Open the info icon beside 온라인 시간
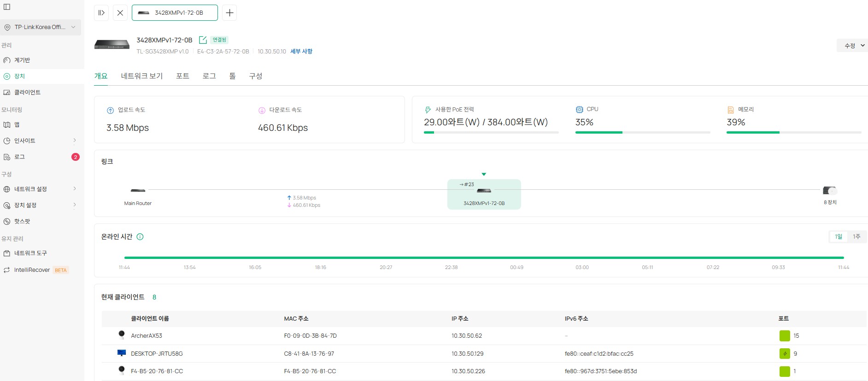Viewport: 868px width, 381px height. [140, 237]
